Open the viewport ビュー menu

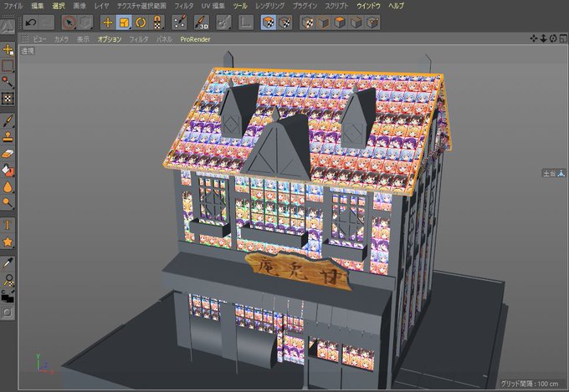point(40,39)
